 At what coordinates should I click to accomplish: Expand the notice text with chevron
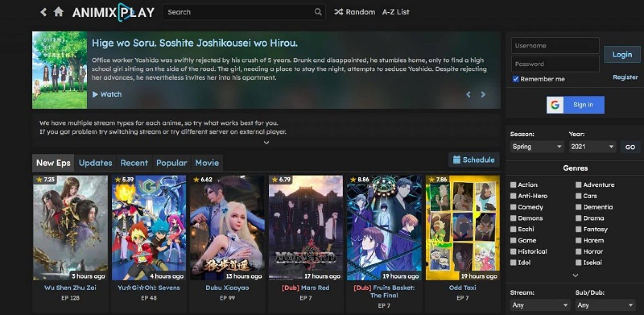pyautogui.click(x=266, y=143)
